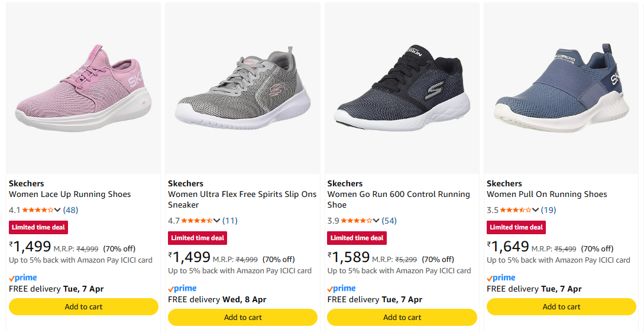Expand the 3.5 star rating dropdown chevron
The image size is (644, 333).
(535, 210)
